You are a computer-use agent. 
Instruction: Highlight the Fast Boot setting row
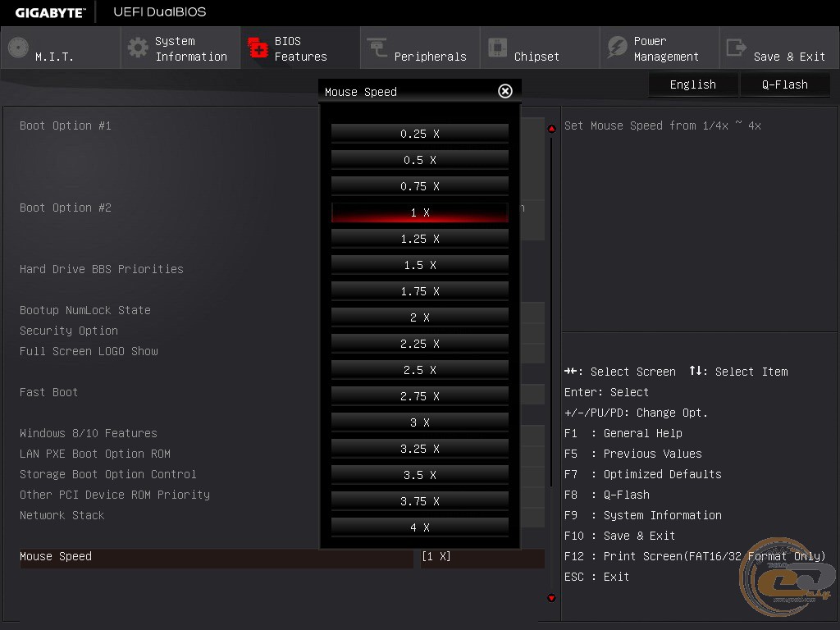(x=49, y=392)
